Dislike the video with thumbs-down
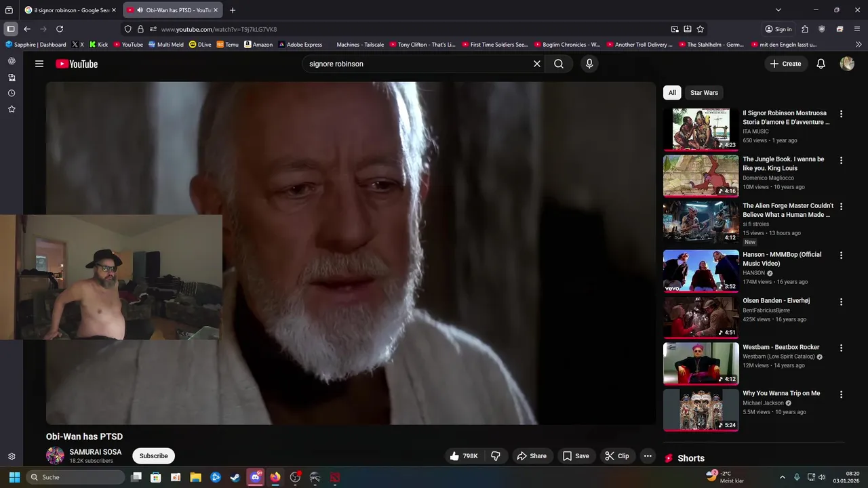 coord(496,456)
